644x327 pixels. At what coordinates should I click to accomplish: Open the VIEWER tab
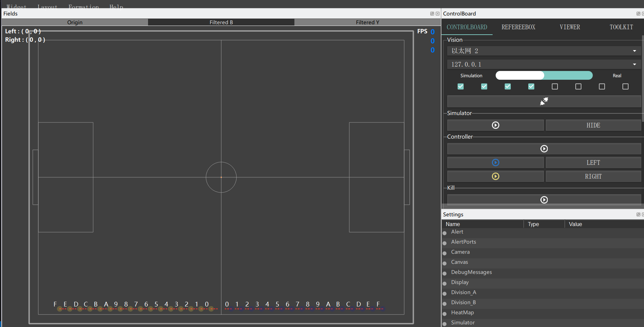click(570, 27)
